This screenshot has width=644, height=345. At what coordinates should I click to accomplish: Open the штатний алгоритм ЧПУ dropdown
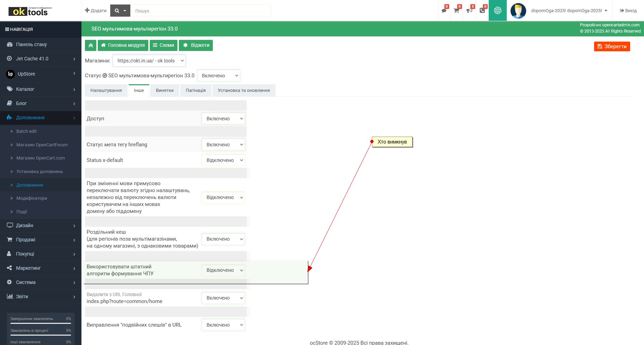pos(223,270)
